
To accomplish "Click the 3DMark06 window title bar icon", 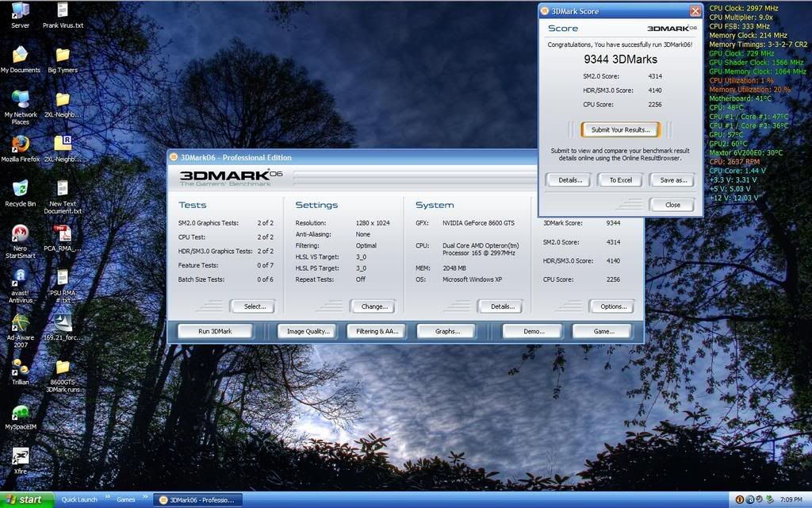I will pos(174,158).
